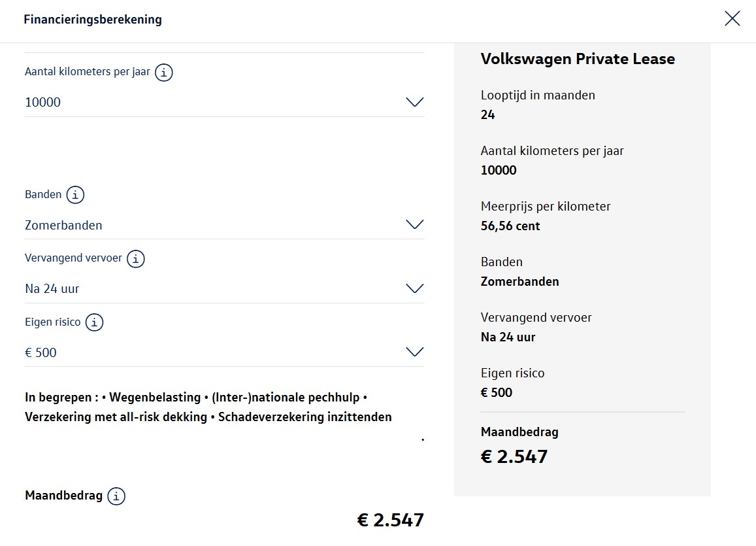The image size is (756, 546).
Task: Open the Maandbedrag info icon
Action: pyautogui.click(x=116, y=496)
